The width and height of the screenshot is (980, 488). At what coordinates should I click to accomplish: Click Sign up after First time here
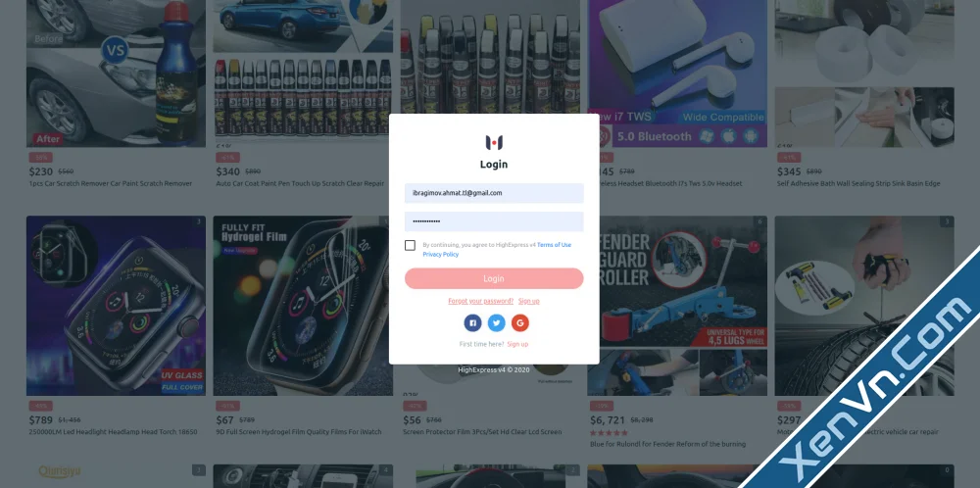pyautogui.click(x=517, y=344)
